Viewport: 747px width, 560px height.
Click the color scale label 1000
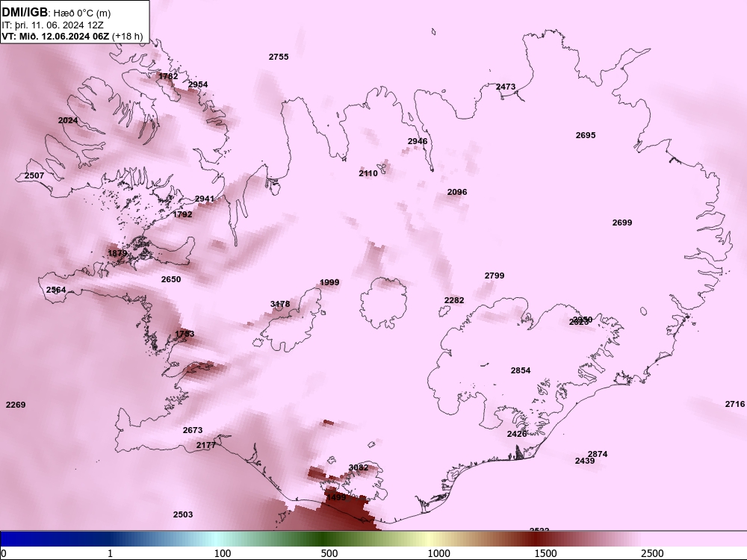coord(438,553)
